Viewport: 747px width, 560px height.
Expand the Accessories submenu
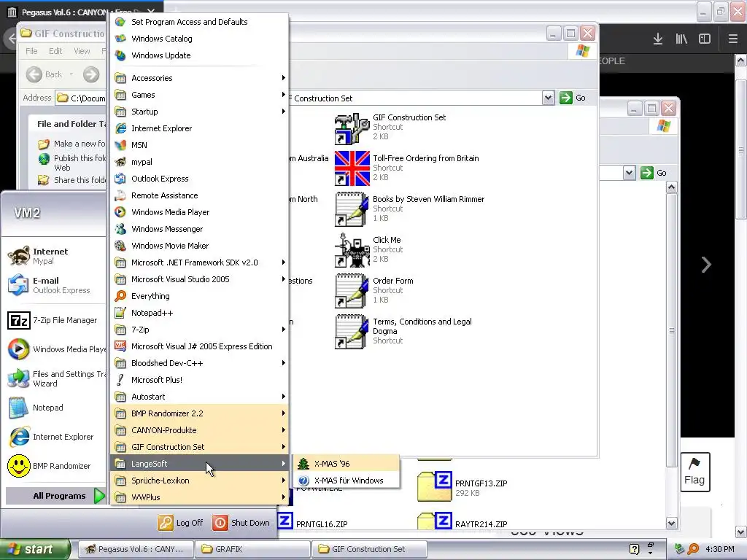tap(199, 78)
